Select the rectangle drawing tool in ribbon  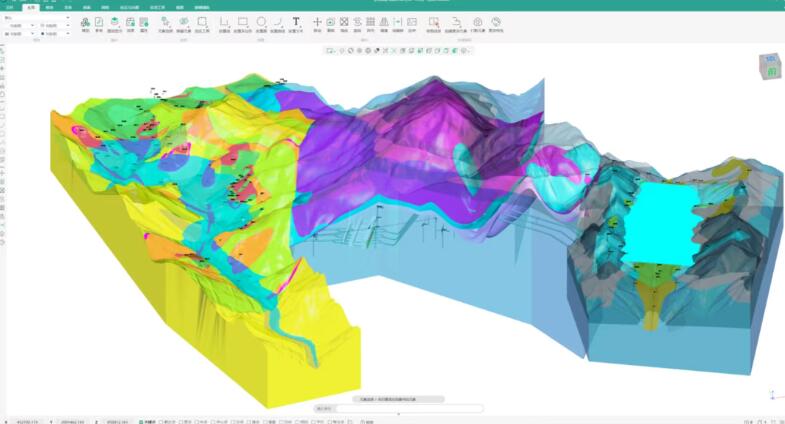click(243, 21)
